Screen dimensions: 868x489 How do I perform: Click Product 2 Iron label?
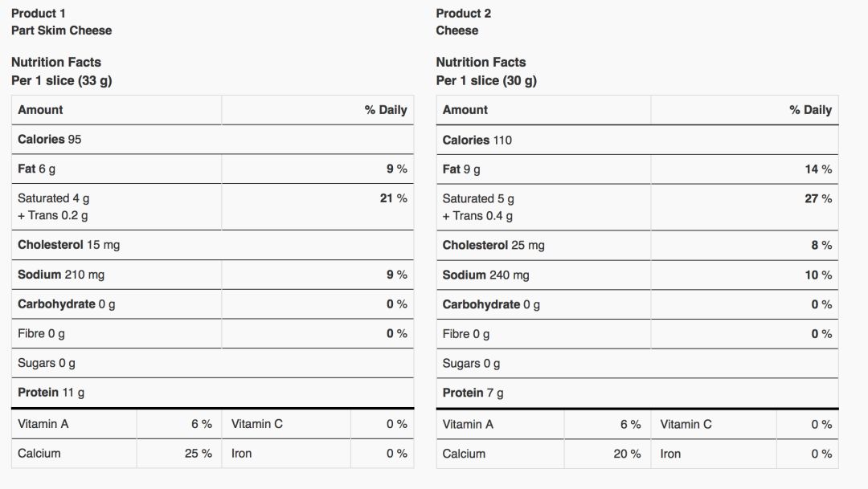click(x=670, y=454)
